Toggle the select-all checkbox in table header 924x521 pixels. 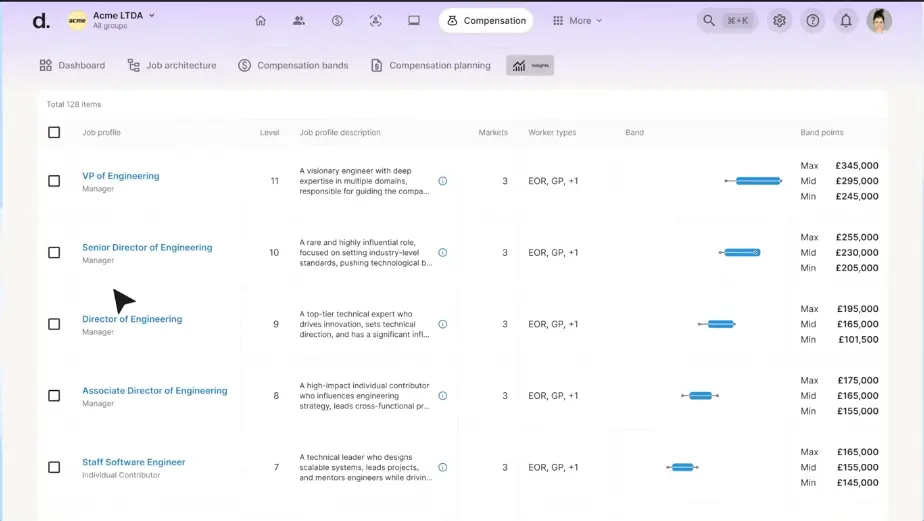[54, 132]
